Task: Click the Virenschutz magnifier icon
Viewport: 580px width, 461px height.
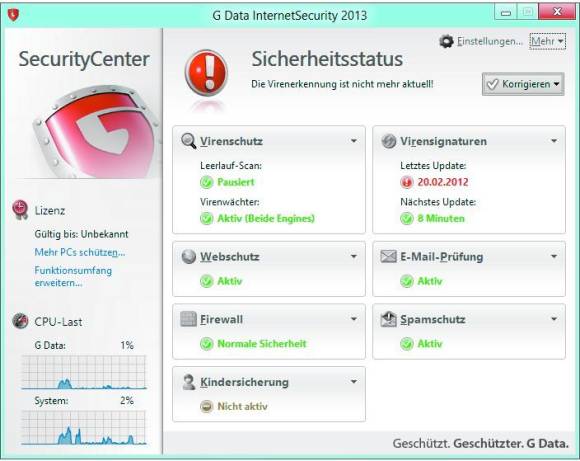Action: click(189, 141)
